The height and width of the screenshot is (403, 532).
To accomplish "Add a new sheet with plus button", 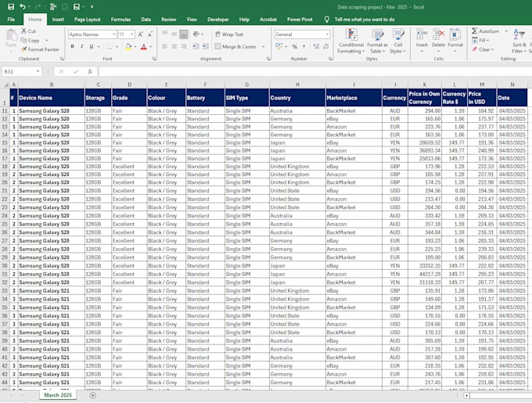I will click(x=92, y=395).
